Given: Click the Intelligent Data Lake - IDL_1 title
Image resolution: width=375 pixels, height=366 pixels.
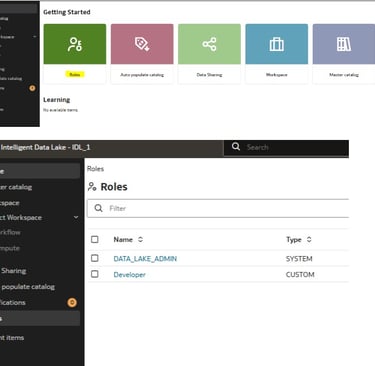Looking at the screenshot, I should click(x=45, y=147).
